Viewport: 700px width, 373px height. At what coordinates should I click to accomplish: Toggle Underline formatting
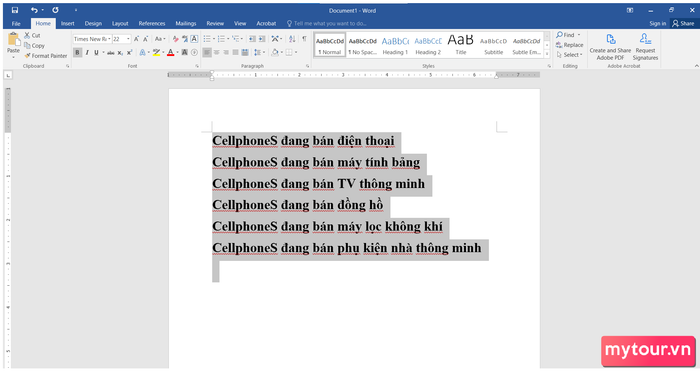pos(96,53)
